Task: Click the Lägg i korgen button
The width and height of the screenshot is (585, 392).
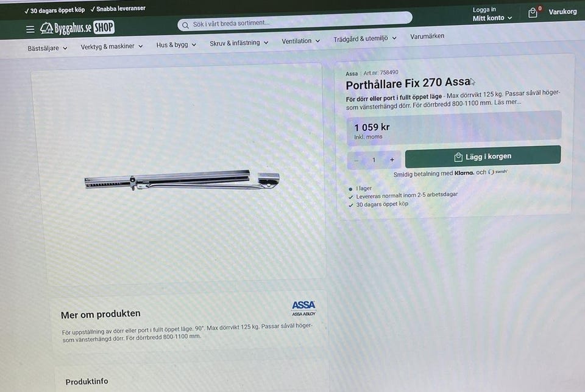Action: (483, 156)
